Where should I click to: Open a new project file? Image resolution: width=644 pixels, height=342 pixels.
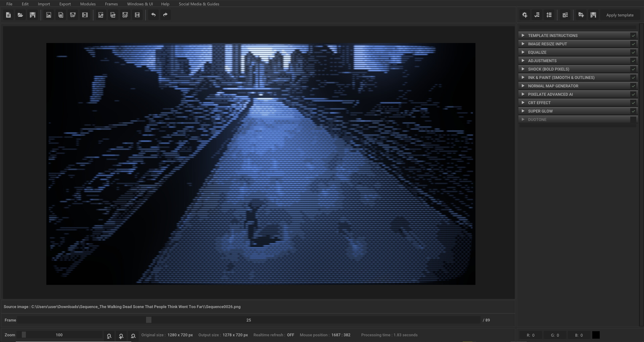(x=8, y=15)
